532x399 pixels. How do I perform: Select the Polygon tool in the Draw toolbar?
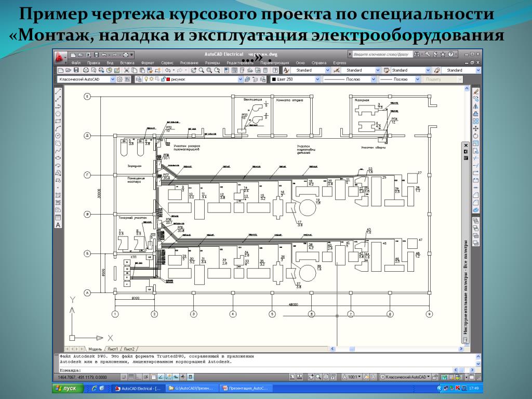click(58, 114)
